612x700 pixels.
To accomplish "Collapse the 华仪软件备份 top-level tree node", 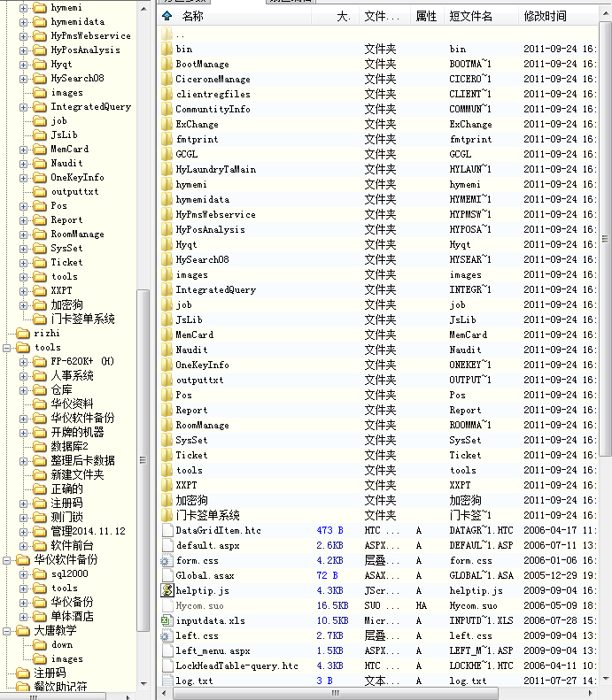I will (7, 560).
